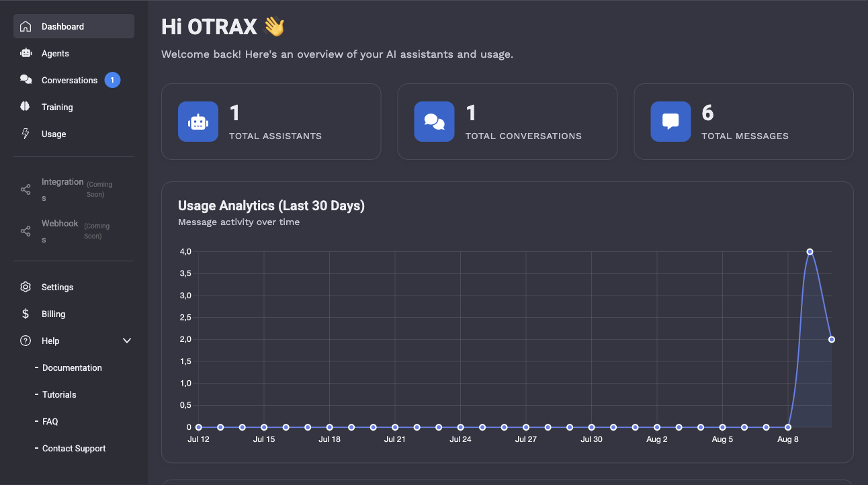Click the Conversations unread badge showing 1

click(112, 81)
